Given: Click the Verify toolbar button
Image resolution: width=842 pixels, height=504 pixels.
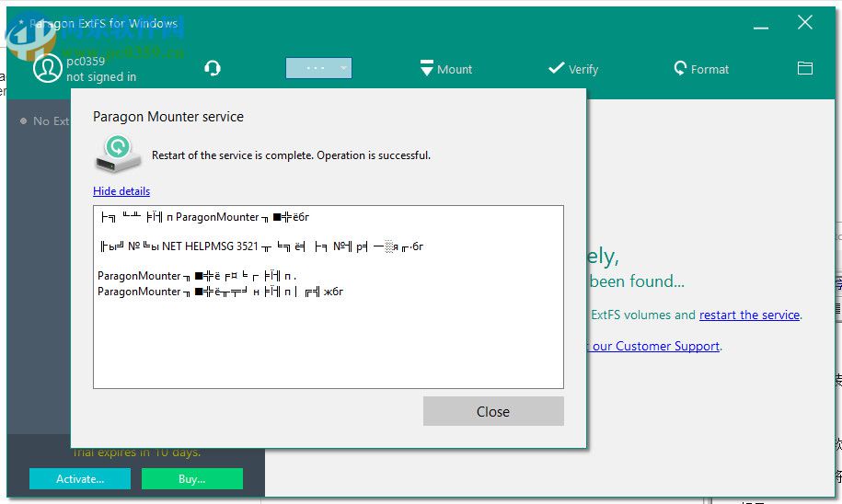Looking at the screenshot, I should click(573, 69).
